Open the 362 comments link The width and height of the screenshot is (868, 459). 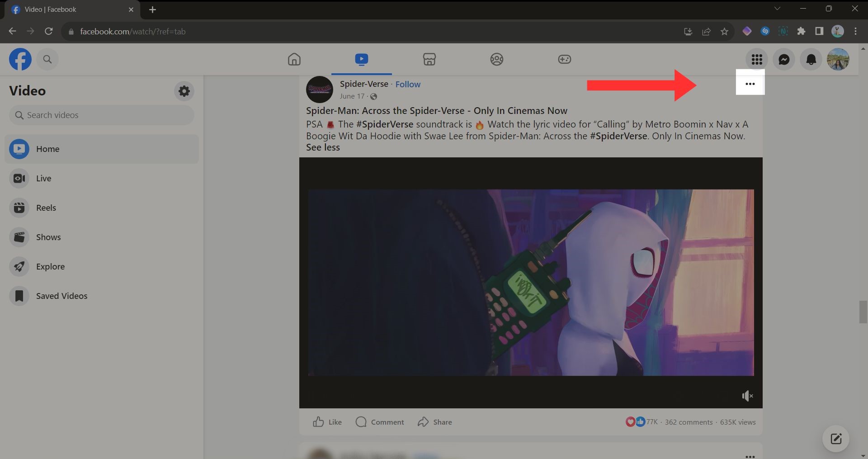pyautogui.click(x=689, y=422)
